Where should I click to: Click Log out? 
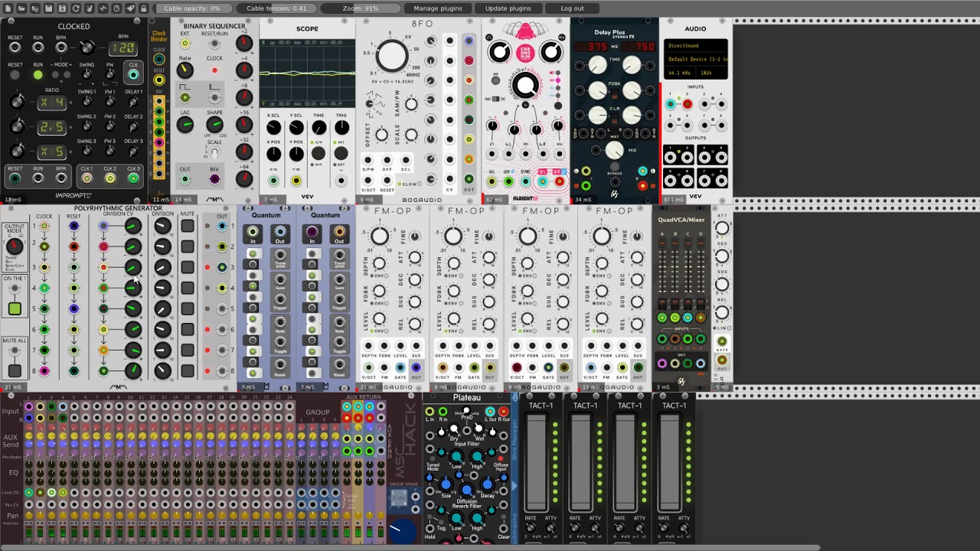tap(572, 8)
